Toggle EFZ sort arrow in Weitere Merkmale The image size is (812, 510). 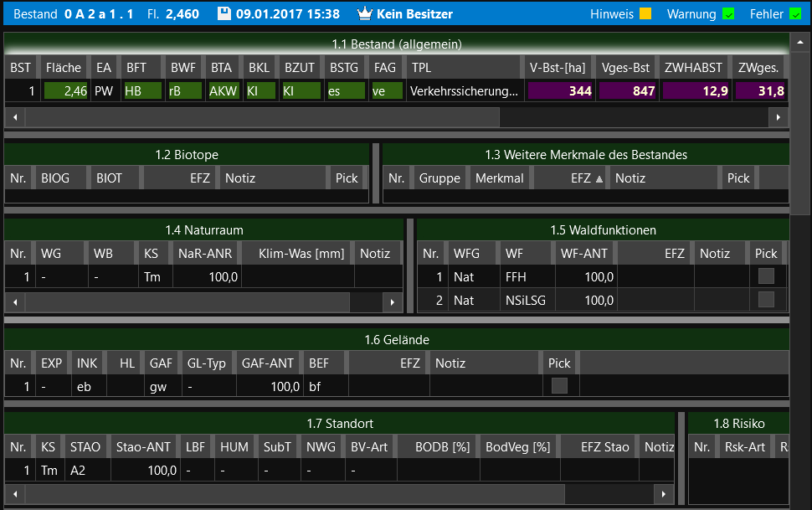tap(599, 178)
